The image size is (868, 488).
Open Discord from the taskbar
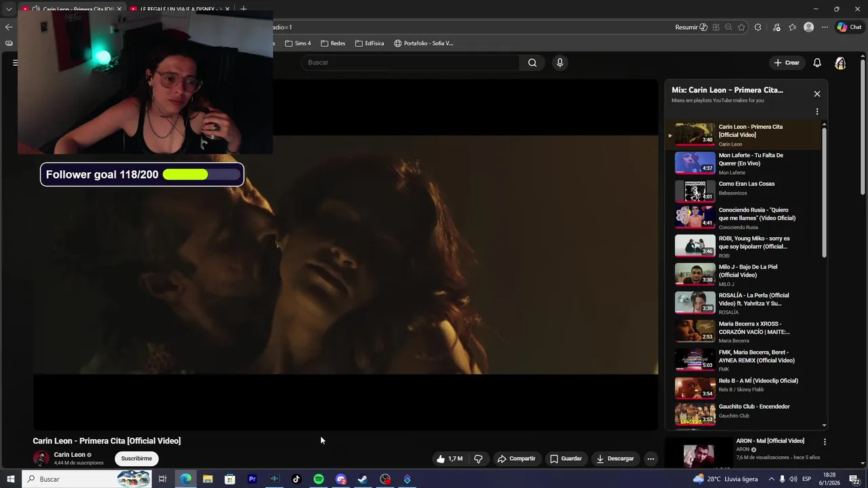341,479
